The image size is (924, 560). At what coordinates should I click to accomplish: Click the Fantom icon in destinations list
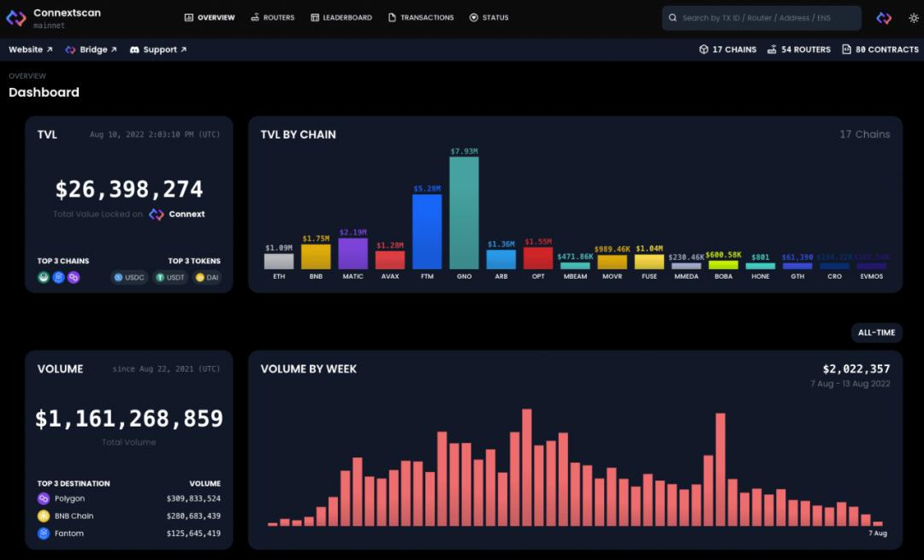[44, 533]
